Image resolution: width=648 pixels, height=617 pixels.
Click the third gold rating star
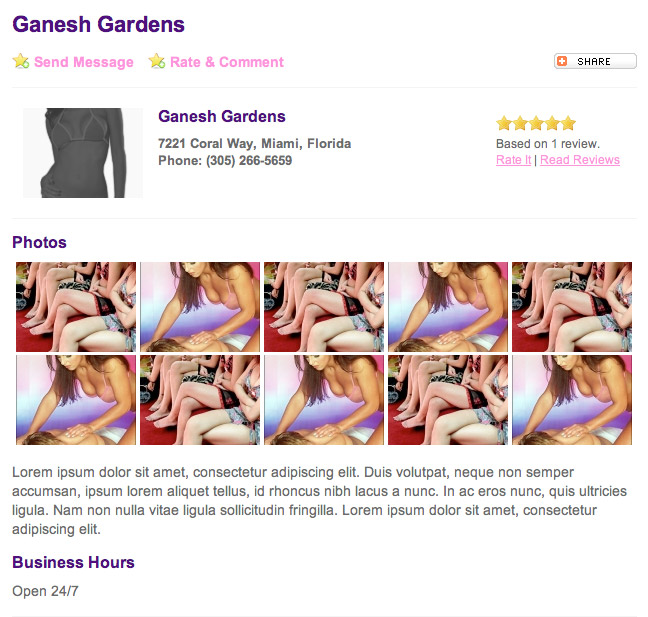point(536,123)
